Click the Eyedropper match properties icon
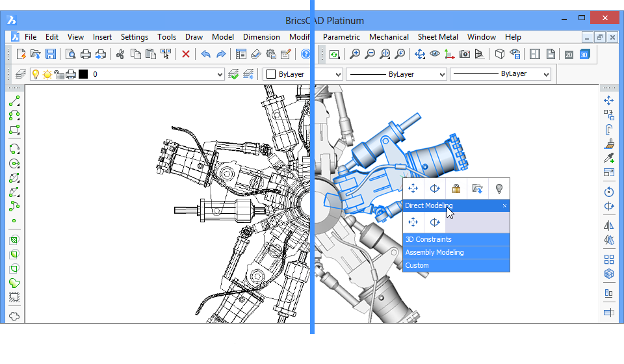The image size is (624, 364). pos(609,158)
